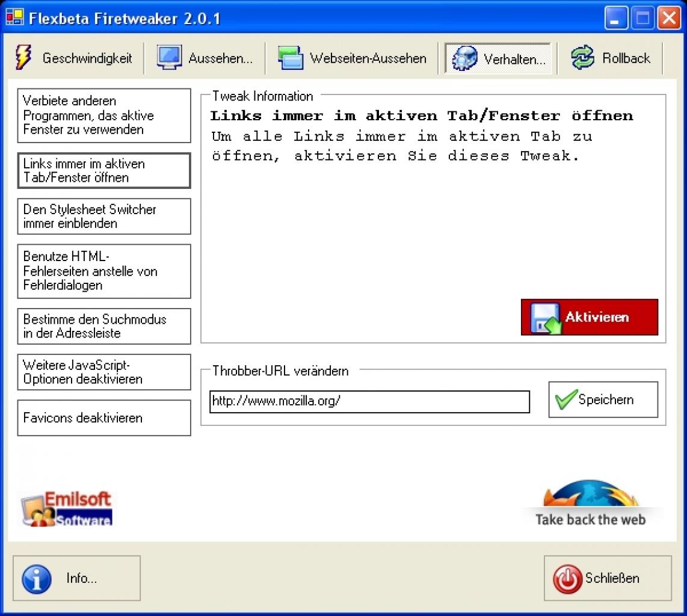The width and height of the screenshot is (687, 616).
Task: Click the lightning bolt speed icon
Action: [23, 57]
